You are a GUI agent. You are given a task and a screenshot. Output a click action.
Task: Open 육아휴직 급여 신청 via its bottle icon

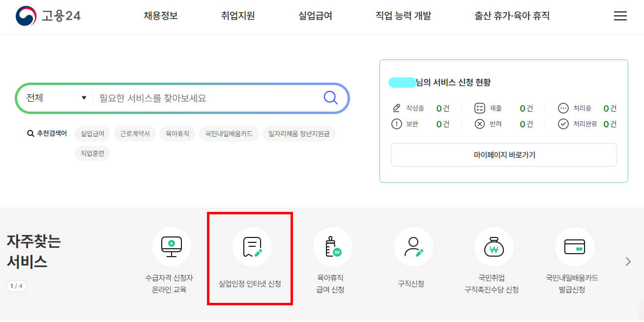(331, 247)
